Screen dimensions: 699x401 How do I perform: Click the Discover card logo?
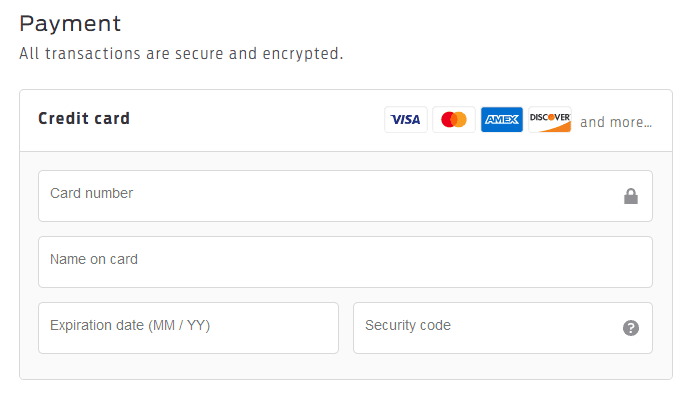coord(549,120)
